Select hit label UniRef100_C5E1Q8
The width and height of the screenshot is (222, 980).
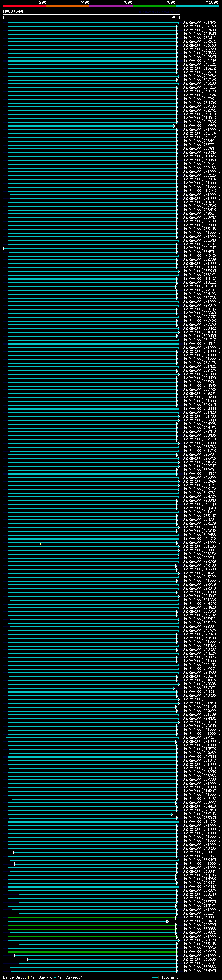click(x=199, y=504)
